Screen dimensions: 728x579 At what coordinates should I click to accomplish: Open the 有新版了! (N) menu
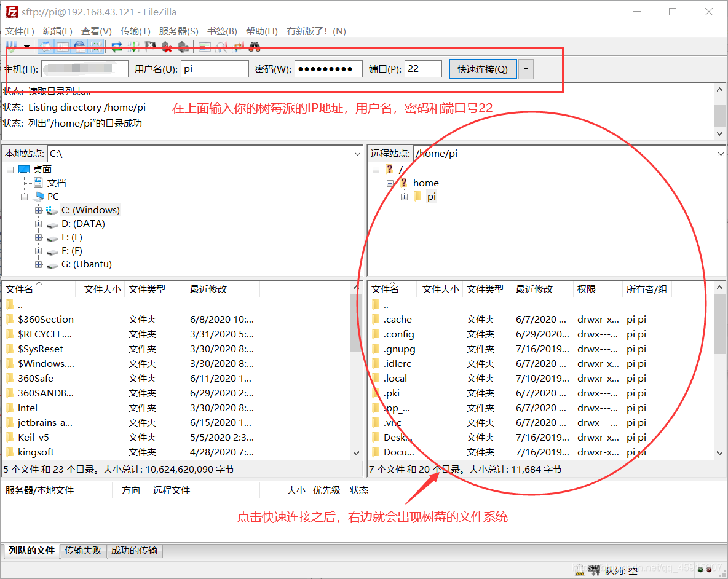tap(316, 31)
